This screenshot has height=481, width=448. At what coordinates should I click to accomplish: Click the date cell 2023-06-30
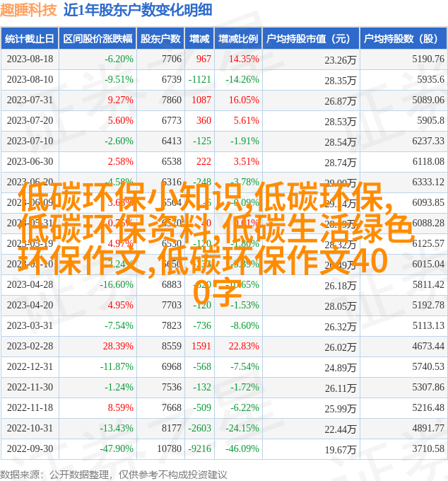tap(30, 162)
